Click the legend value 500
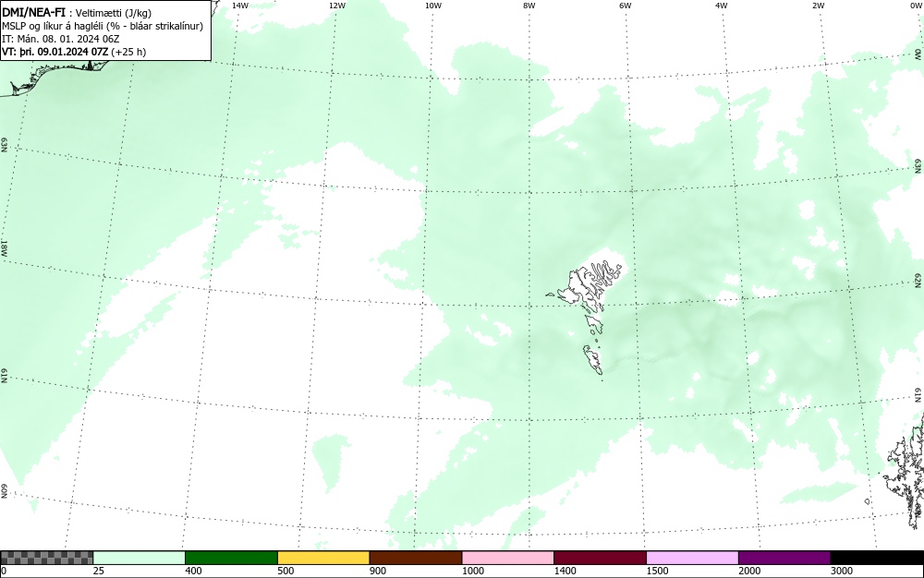This screenshot has width=924, height=578. 286,571
